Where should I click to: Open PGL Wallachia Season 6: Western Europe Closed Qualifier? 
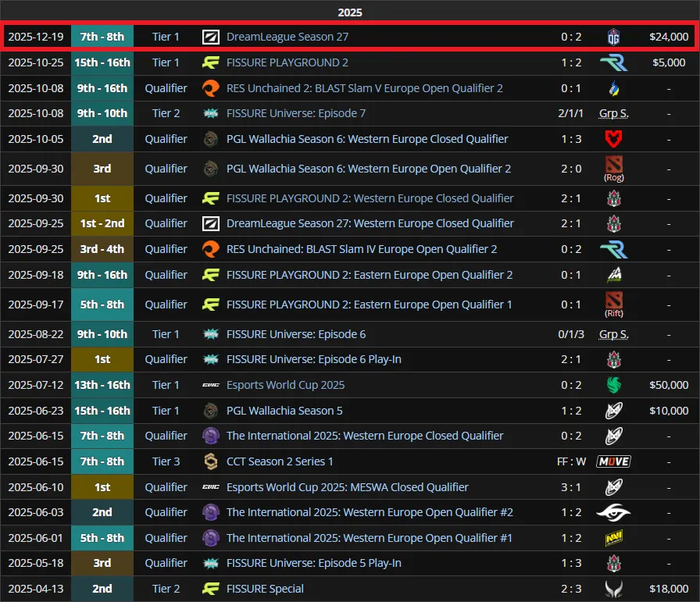367,139
